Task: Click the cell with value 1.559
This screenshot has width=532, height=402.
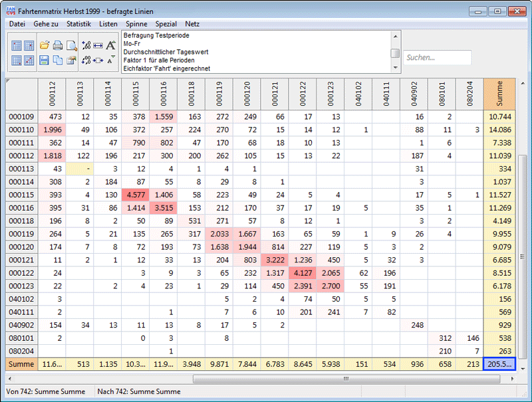Action: point(163,117)
